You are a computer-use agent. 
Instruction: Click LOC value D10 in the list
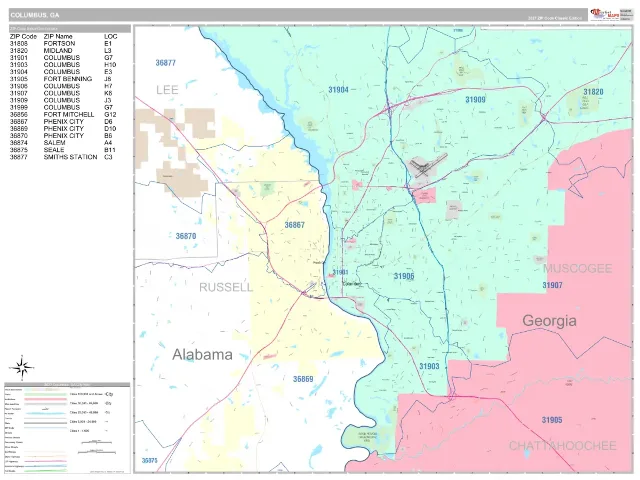pyautogui.click(x=110, y=129)
